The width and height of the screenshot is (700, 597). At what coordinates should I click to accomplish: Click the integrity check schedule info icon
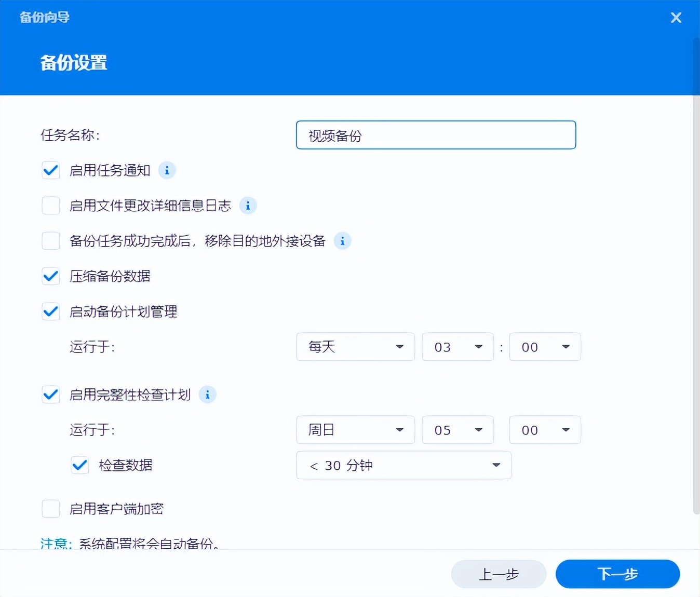(207, 395)
